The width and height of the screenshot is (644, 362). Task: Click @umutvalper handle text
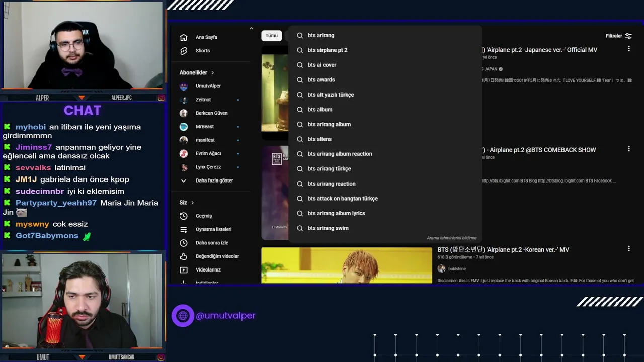[225, 316]
